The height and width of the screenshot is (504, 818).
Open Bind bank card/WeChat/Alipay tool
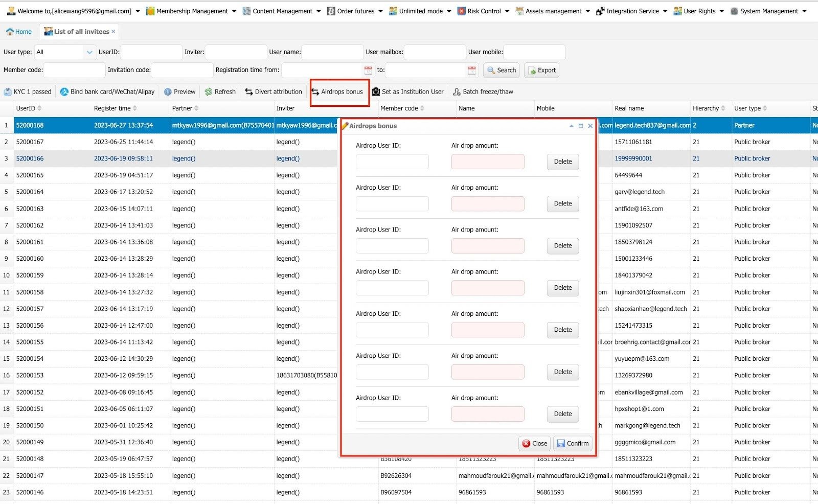coord(107,92)
